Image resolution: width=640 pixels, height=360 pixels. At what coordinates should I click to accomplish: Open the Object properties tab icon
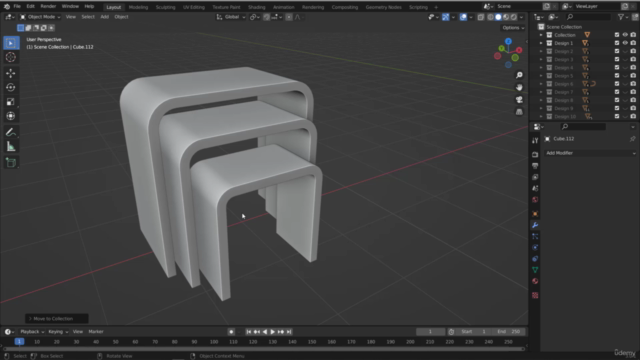tap(535, 213)
